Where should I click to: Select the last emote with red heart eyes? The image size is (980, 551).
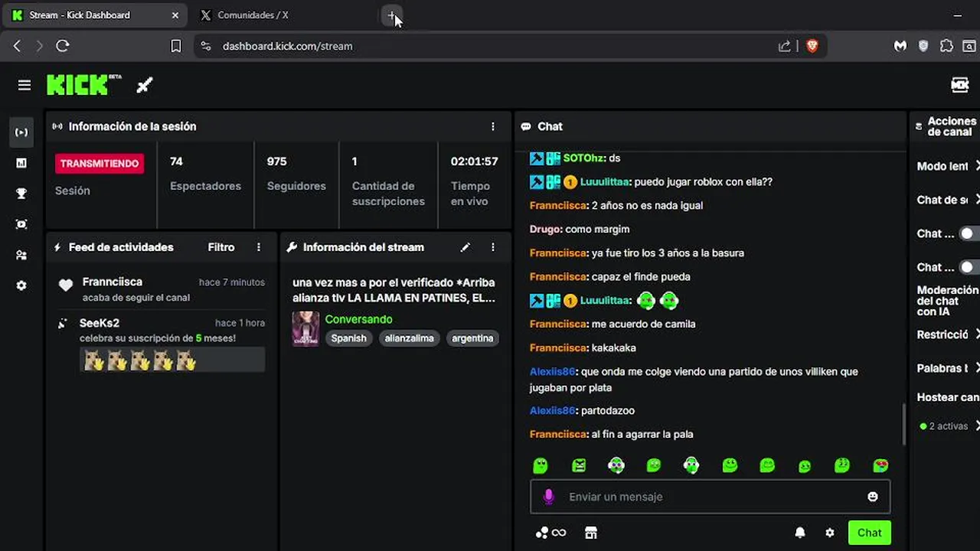[x=880, y=465]
